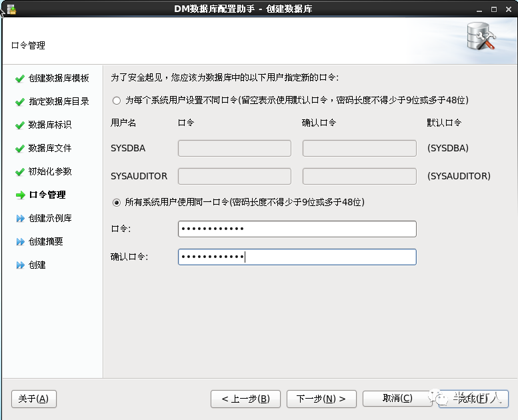Click default password text (SYSAUDITOR)

click(x=459, y=177)
